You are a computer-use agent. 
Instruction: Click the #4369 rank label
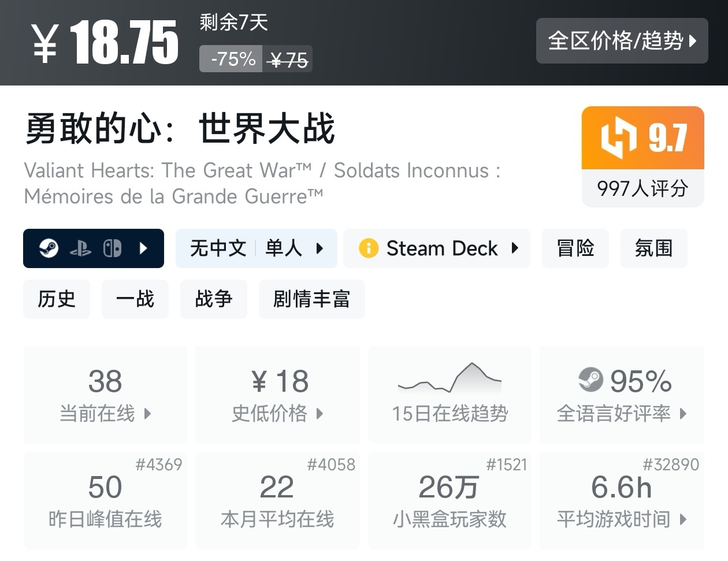coord(159,465)
